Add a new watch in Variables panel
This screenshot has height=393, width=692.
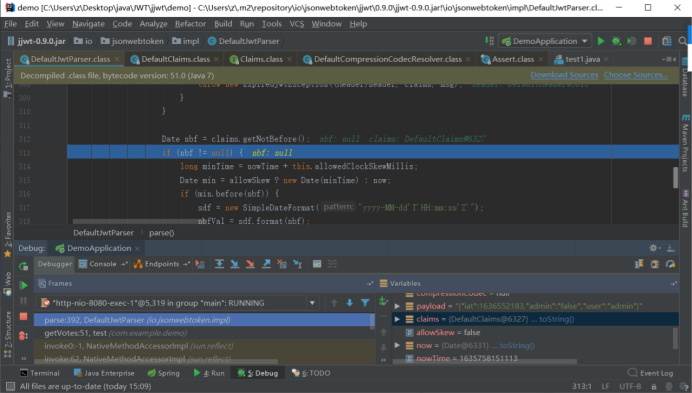click(383, 301)
